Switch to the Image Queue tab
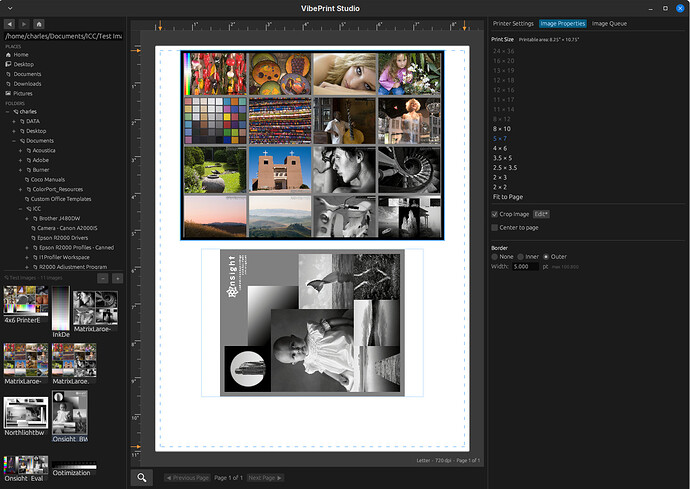This screenshot has height=489, width=690. tap(609, 24)
